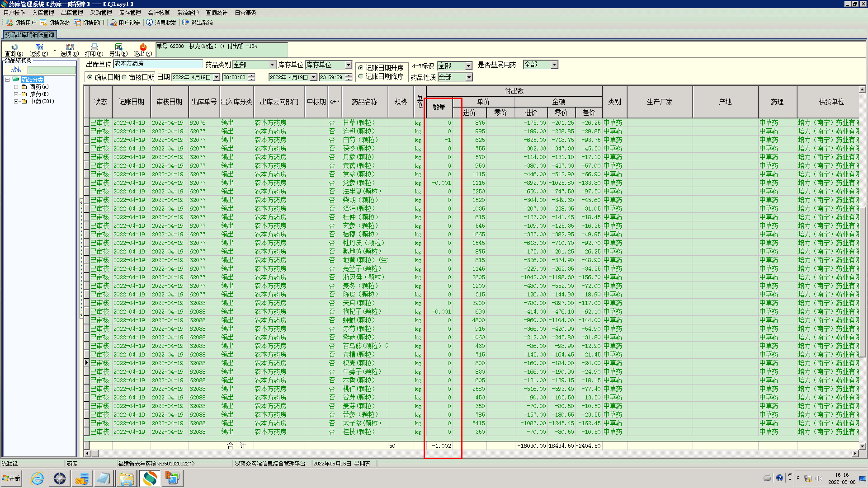Select 记账日期降序 sort radio button

pos(360,76)
